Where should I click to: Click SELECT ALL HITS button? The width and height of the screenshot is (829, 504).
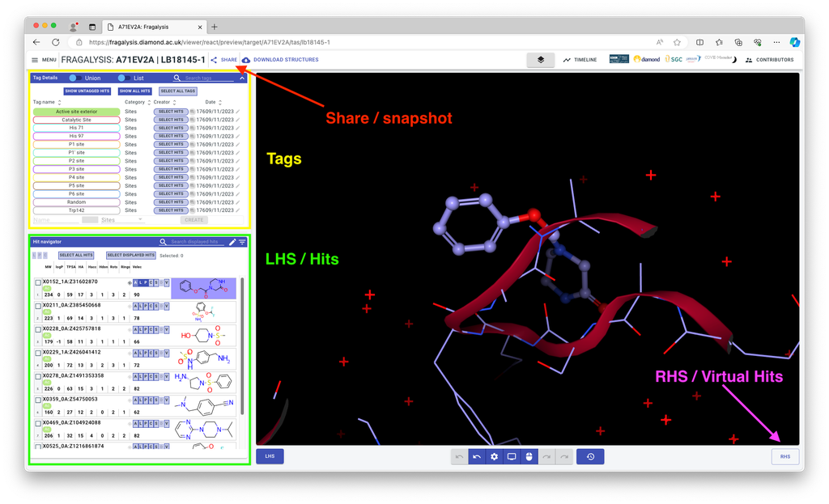pos(75,255)
